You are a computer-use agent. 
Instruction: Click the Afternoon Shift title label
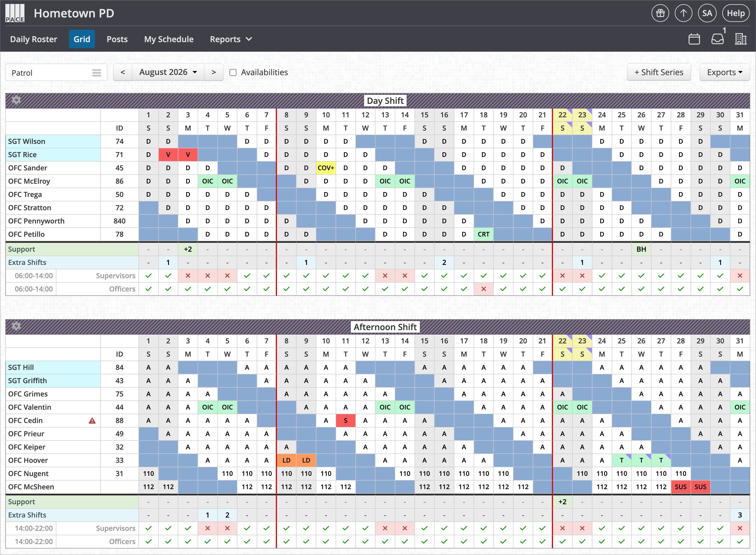tap(385, 327)
